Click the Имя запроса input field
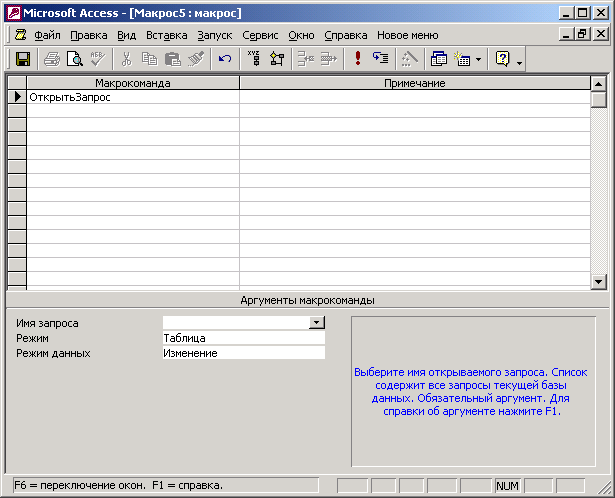The image size is (615, 498). click(x=236, y=323)
